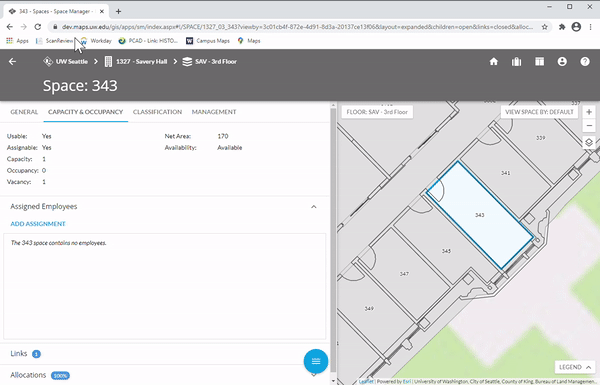Expand the Links section
This screenshot has width=600, height=385.
165,354
